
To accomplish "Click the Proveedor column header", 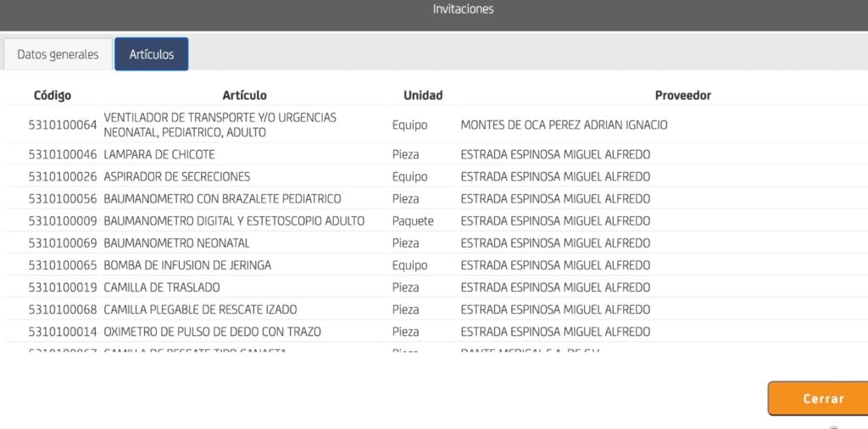I will click(x=682, y=95).
